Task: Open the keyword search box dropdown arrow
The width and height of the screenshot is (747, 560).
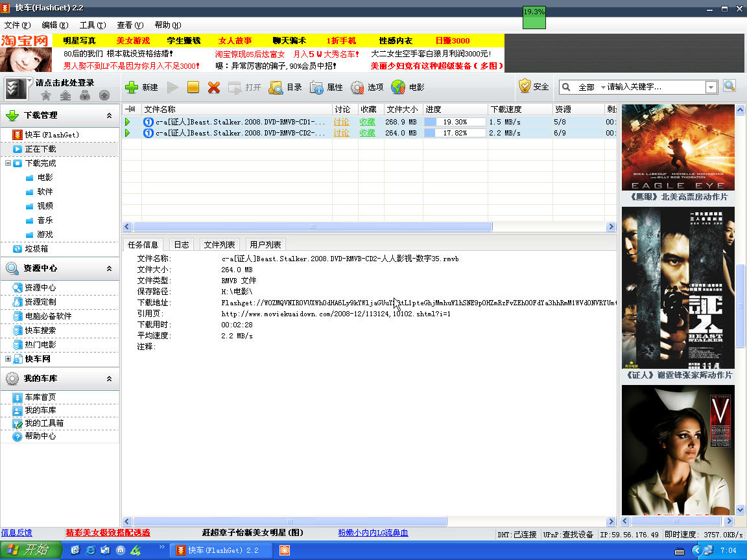Action: tap(711, 87)
